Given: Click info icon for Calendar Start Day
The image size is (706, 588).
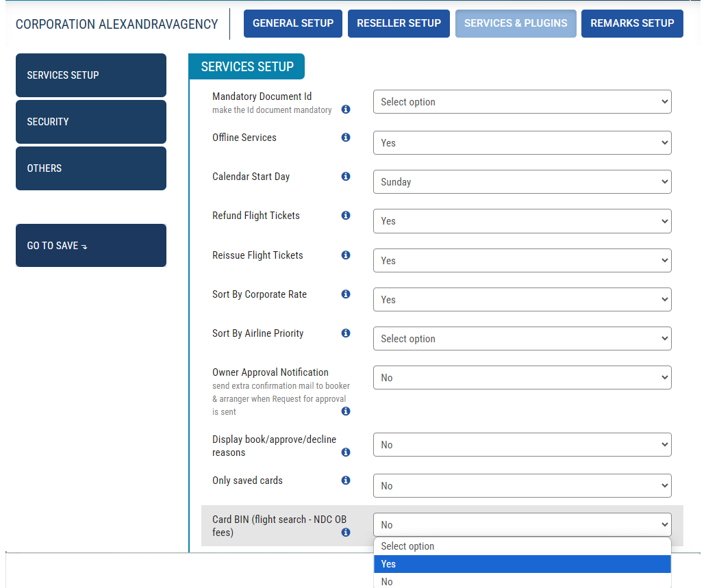Looking at the screenshot, I should coord(346,177).
